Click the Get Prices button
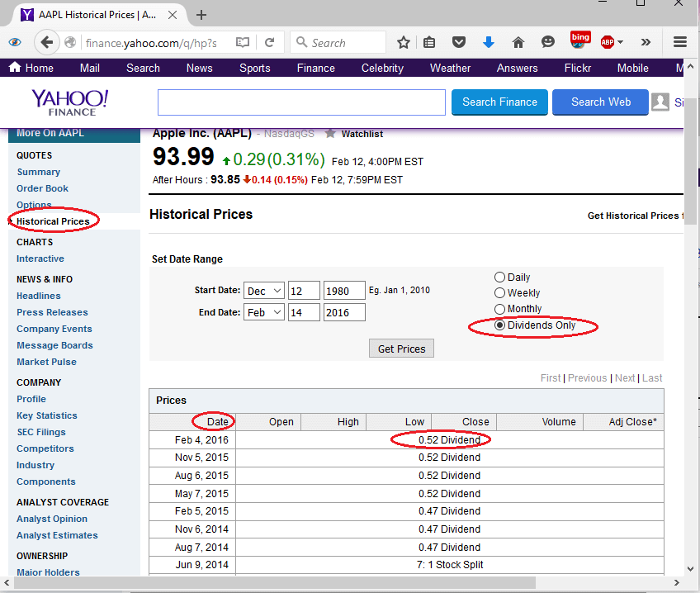The width and height of the screenshot is (700, 593). (401, 349)
